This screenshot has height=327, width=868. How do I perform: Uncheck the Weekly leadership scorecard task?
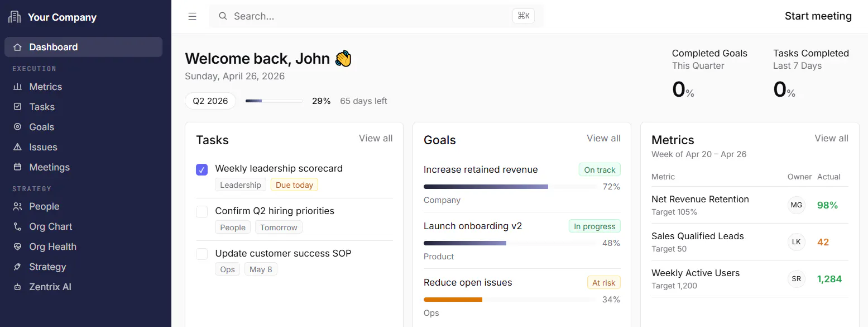[202, 169]
